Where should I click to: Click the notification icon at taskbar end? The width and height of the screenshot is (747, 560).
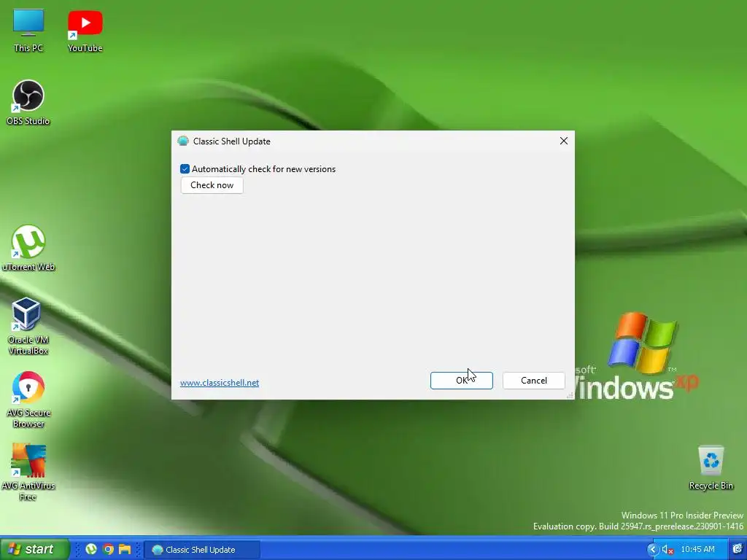coord(737,549)
